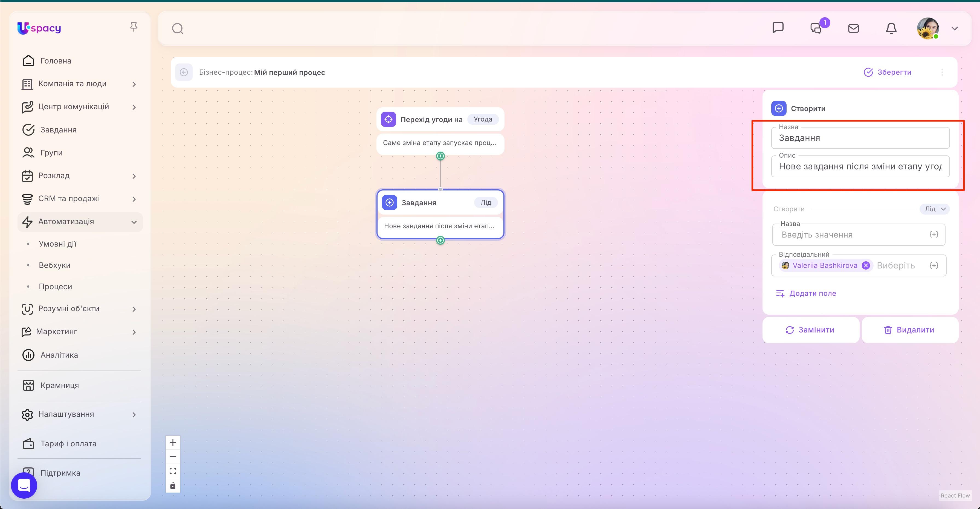Image resolution: width=980 pixels, height=509 pixels.
Task: Toggle the canvas lock icon
Action: point(173,485)
